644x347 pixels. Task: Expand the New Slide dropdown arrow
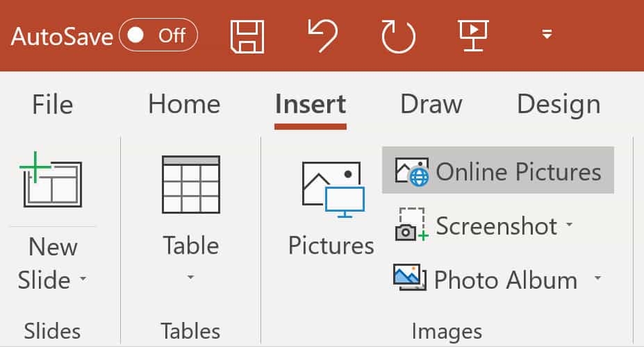point(83,278)
